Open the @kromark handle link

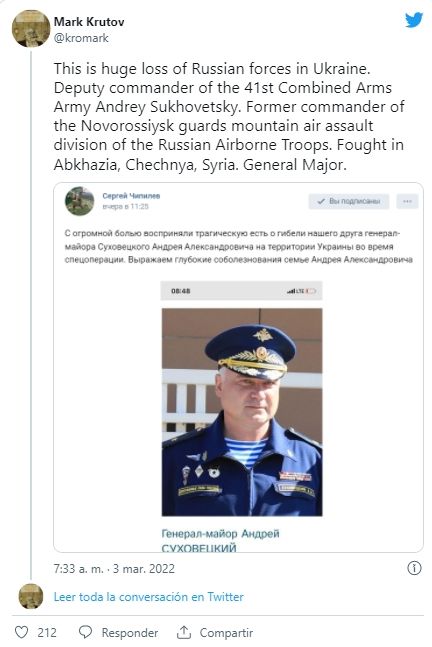pyautogui.click(x=81, y=38)
